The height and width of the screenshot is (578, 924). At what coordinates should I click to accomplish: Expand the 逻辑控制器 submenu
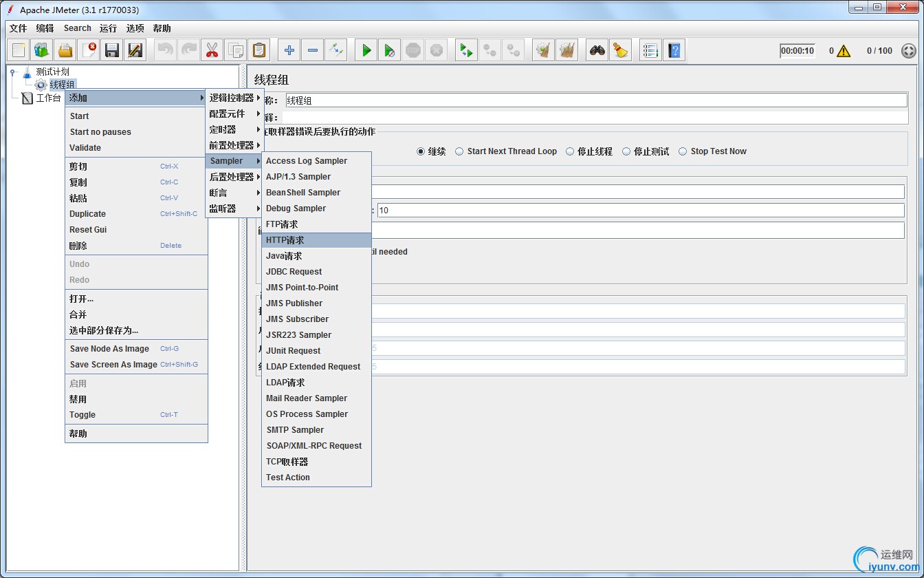click(234, 98)
